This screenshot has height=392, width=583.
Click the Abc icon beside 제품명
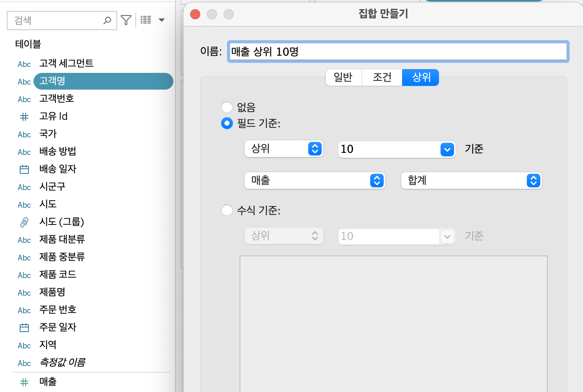click(x=24, y=293)
